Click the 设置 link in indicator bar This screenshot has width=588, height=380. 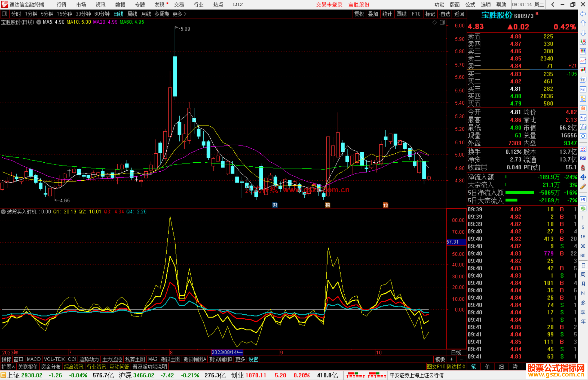tap(253, 359)
